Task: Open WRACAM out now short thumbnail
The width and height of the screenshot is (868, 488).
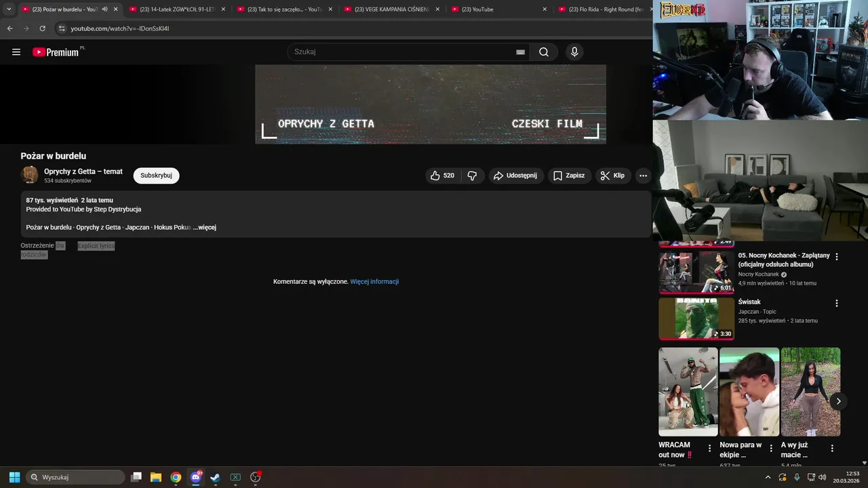Action: 688,392
